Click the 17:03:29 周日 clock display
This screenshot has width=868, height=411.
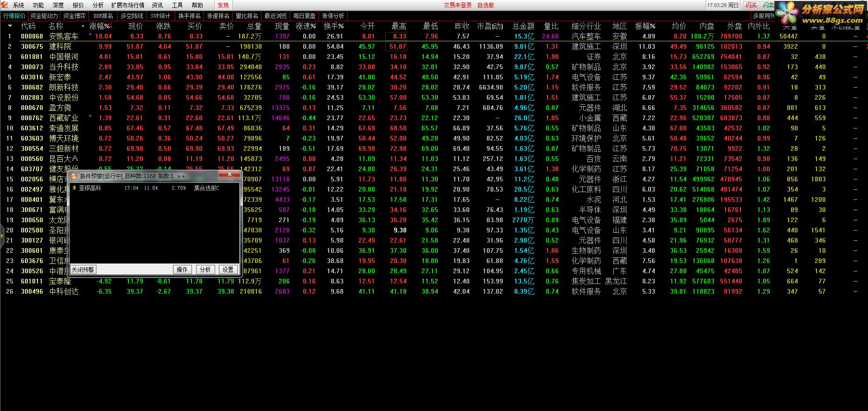click(x=723, y=5)
